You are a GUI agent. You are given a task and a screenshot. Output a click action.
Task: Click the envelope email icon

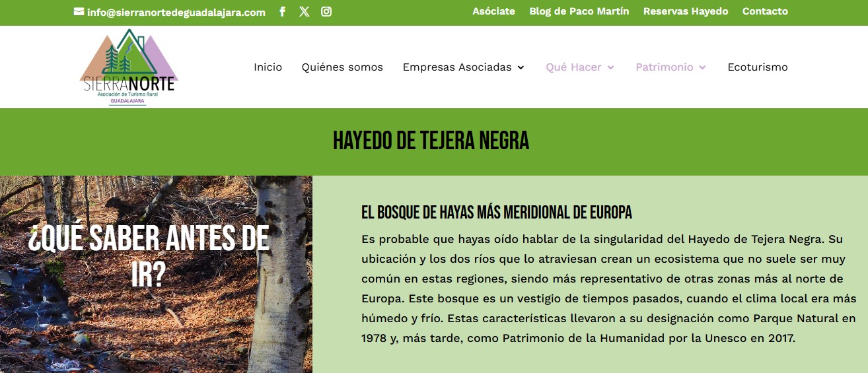[79, 12]
